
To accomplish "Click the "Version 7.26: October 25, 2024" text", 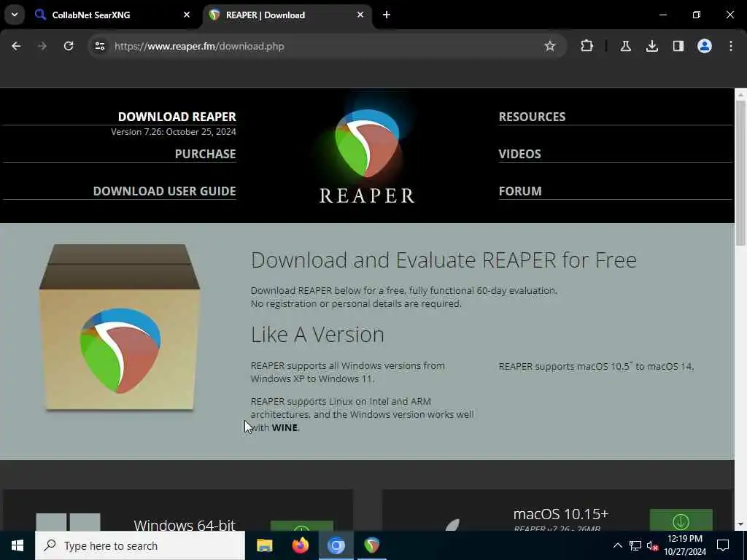I will point(174,132).
